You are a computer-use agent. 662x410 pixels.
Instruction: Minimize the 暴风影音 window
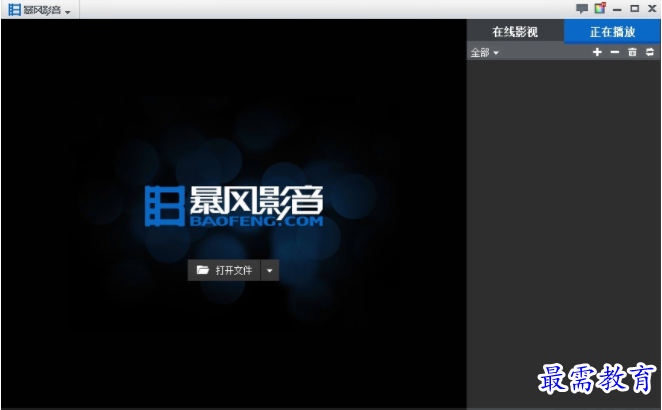click(x=617, y=9)
